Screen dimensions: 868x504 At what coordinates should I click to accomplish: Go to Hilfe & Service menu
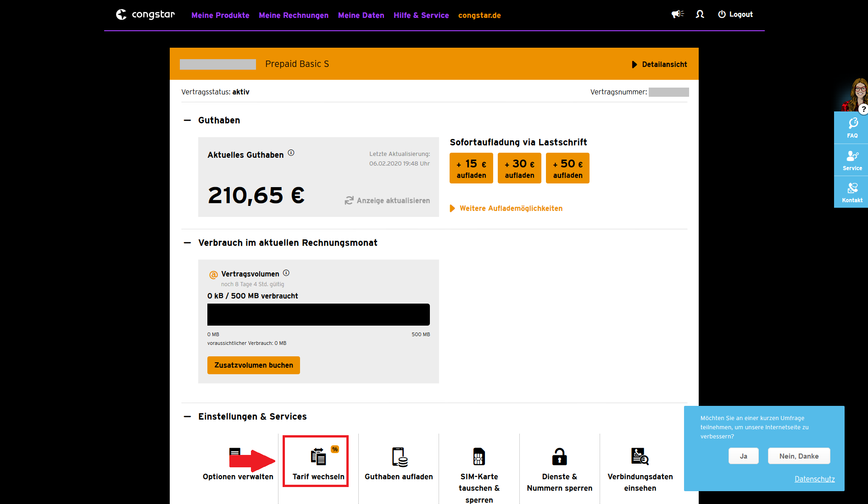[421, 15]
